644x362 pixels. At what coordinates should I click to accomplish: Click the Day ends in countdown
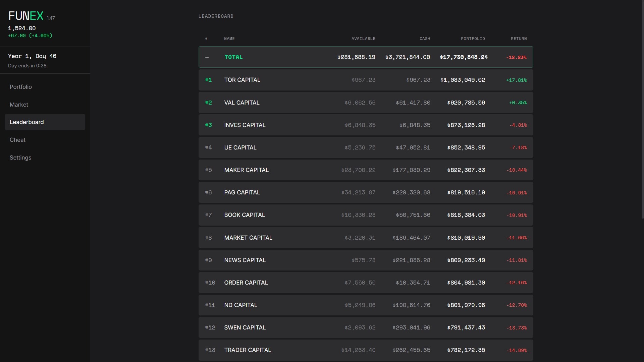[x=27, y=66]
